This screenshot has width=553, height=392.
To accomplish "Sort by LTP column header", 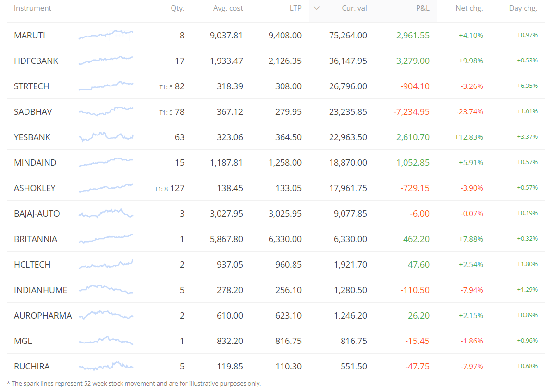I will click(295, 8).
